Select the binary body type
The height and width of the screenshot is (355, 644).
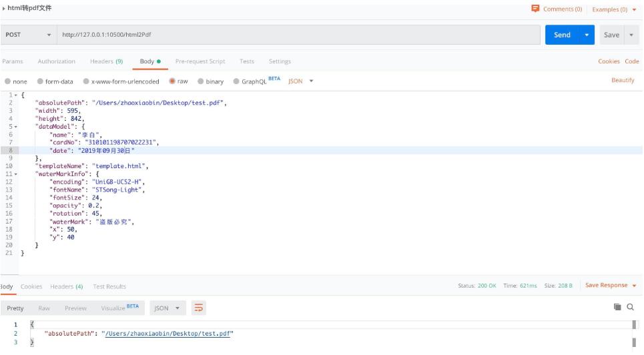pos(200,81)
